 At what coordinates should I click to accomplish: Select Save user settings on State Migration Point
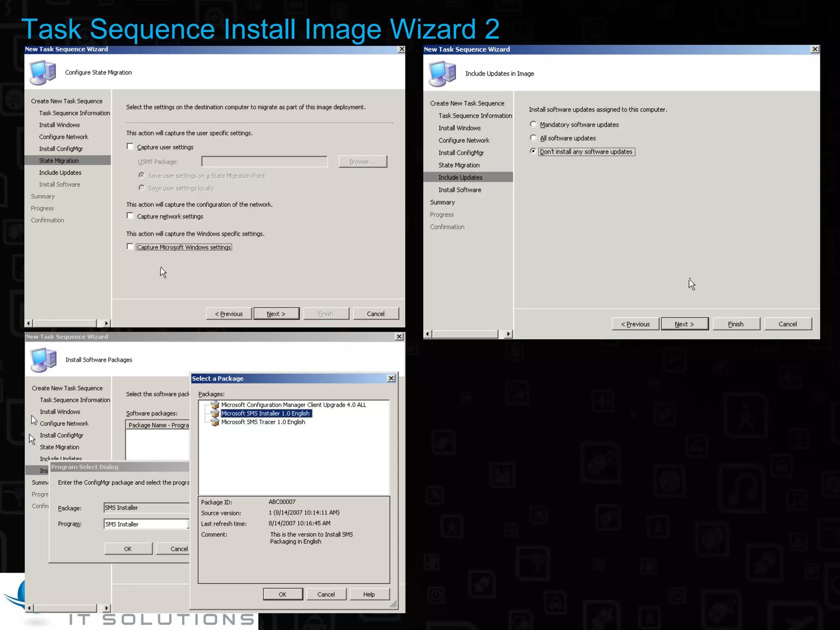[x=142, y=175]
